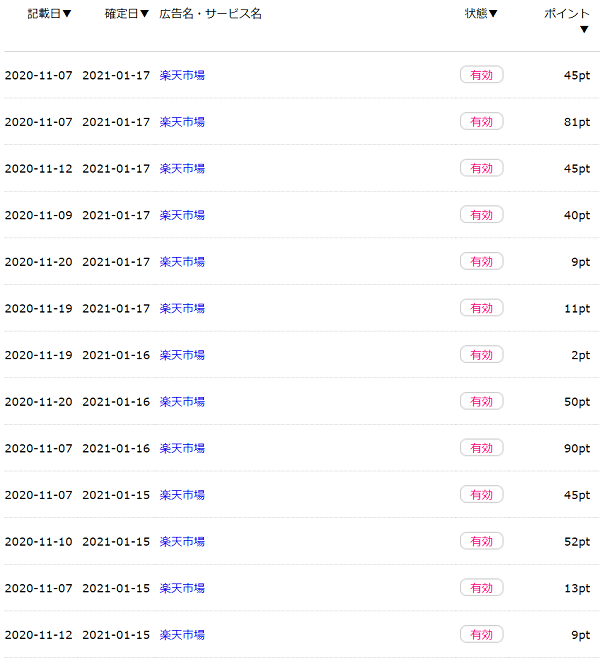Viewport: 600px width, 661px height.
Task: Click the 有効 badge in the 40pt row
Action: pyautogui.click(x=481, y=215)
